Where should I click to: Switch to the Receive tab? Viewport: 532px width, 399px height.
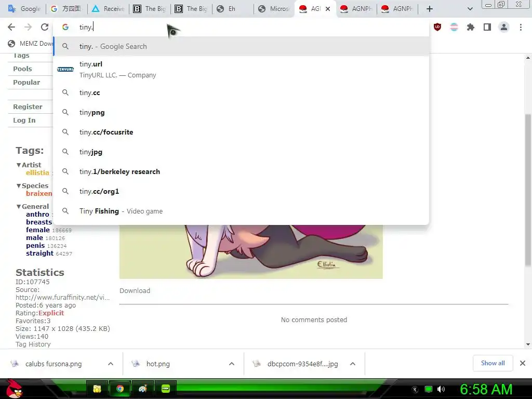point(108,9)
